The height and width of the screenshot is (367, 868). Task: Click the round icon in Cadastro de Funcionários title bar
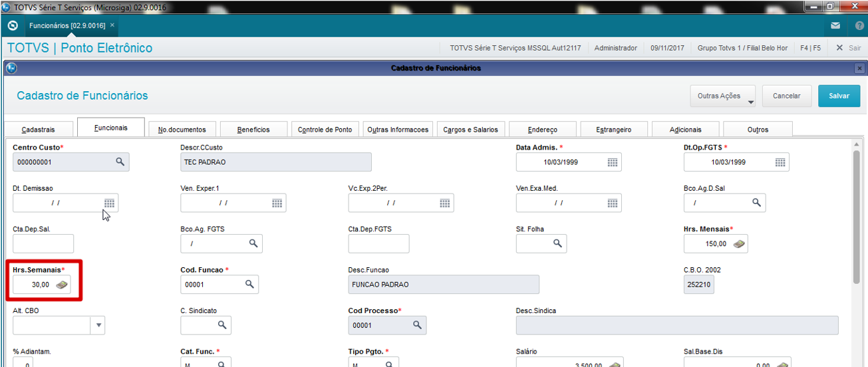click(11, 68)
